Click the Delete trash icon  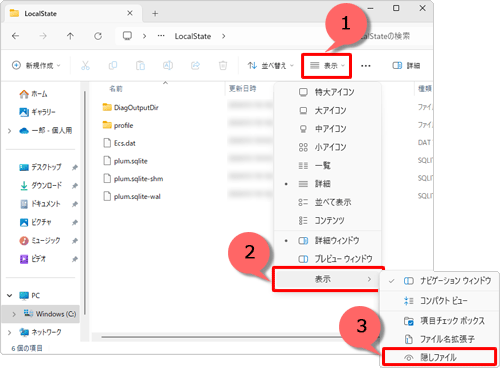pos(223,65)
